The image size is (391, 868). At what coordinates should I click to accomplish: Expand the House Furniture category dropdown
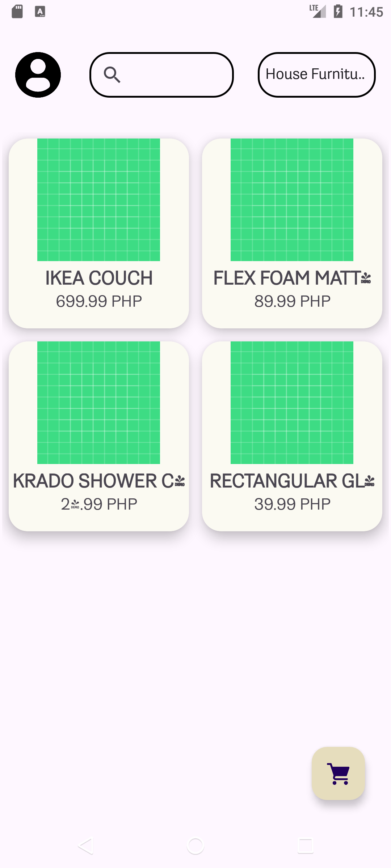click(316, 75)
